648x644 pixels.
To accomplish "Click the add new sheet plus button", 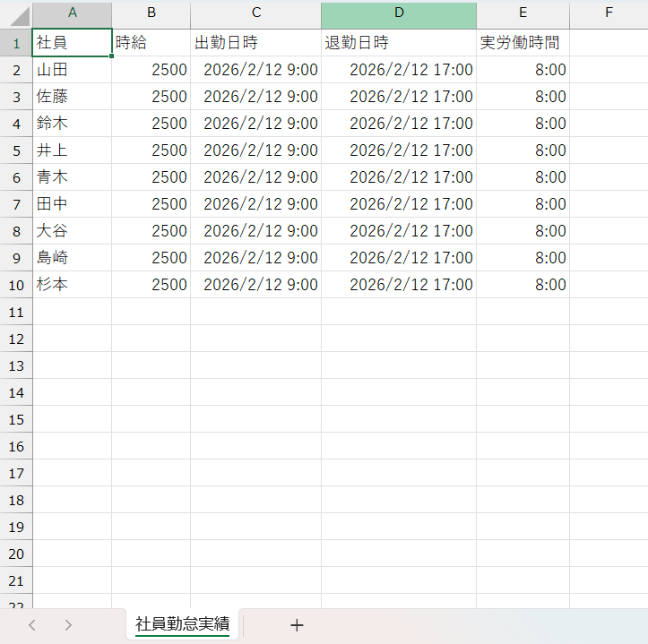I will point(297,625).
